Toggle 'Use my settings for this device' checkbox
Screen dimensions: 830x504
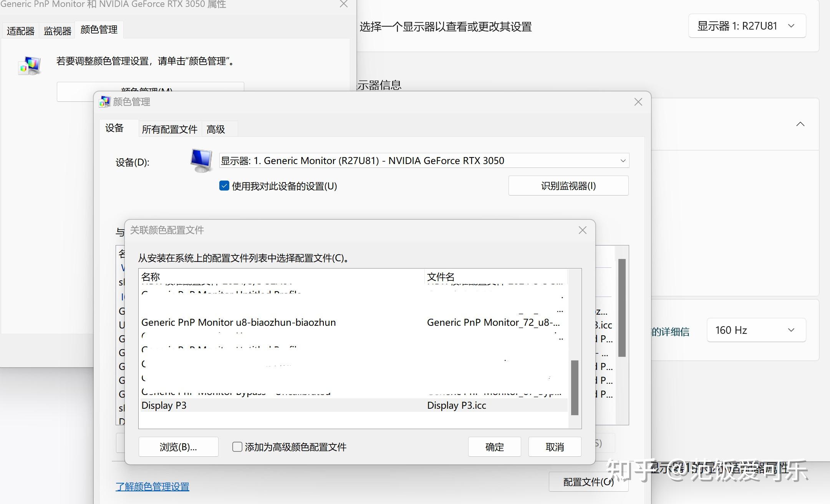[224, 186]
